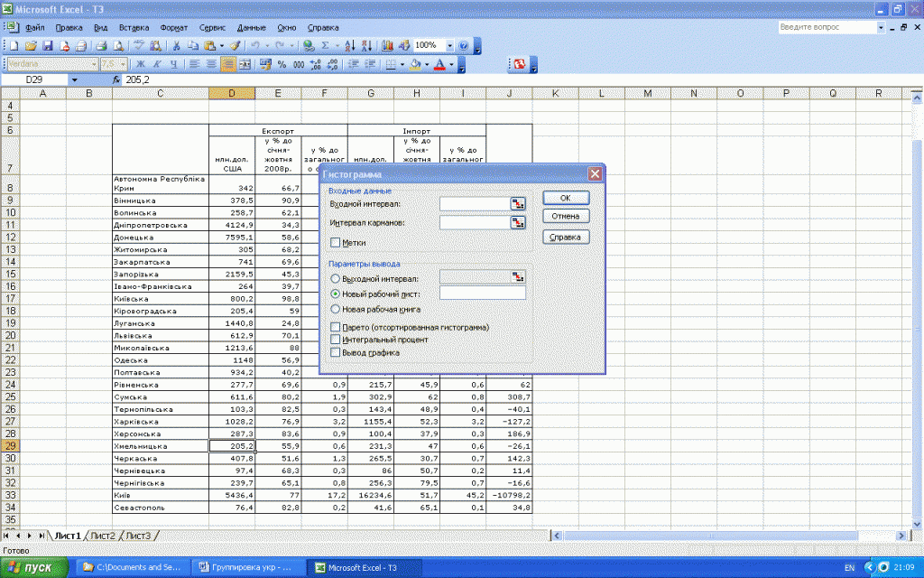924x578 pixels.
Task: Sort ascending with the A-Z icon
Action: (349, 45)
